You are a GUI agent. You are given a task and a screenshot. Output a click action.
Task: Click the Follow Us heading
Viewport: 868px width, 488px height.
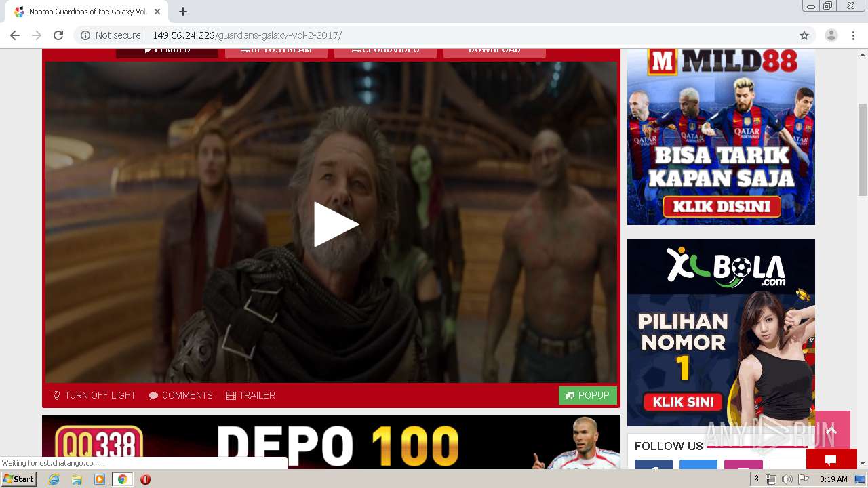(x=669, y=446)
